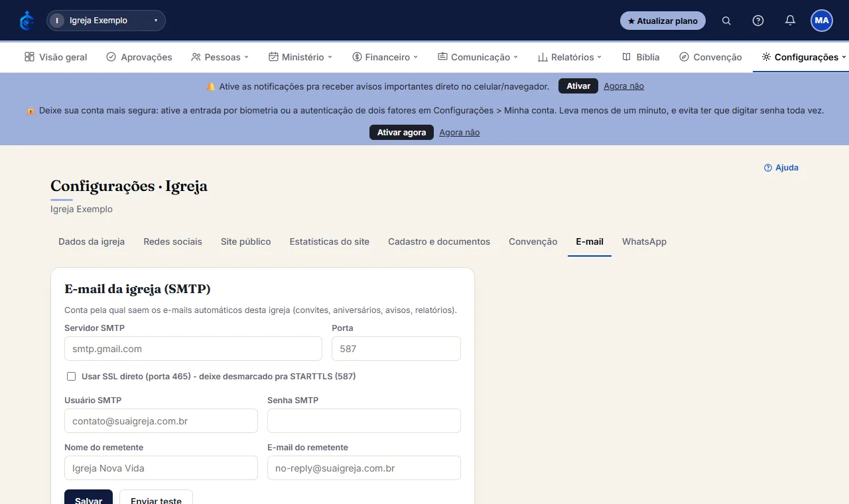Click the Ativar agora security button
The width and height of the screenshot is (849, 504).
[x=401, y=133]
